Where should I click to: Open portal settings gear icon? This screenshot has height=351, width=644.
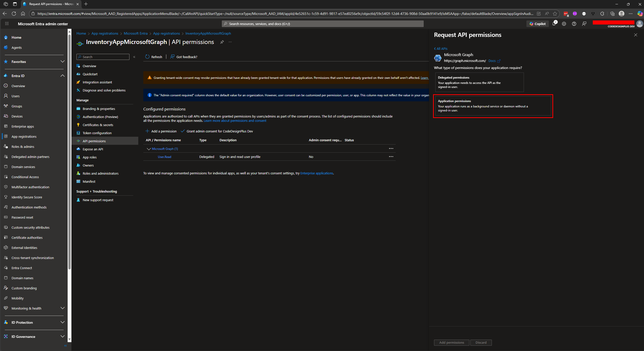564,24
